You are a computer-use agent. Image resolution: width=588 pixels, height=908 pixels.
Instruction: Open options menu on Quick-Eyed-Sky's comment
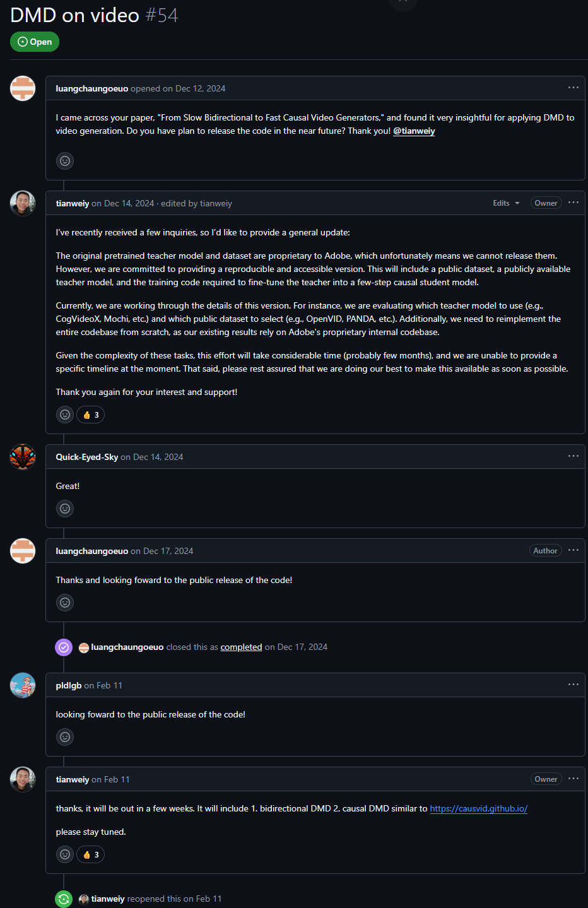(573, 456)
